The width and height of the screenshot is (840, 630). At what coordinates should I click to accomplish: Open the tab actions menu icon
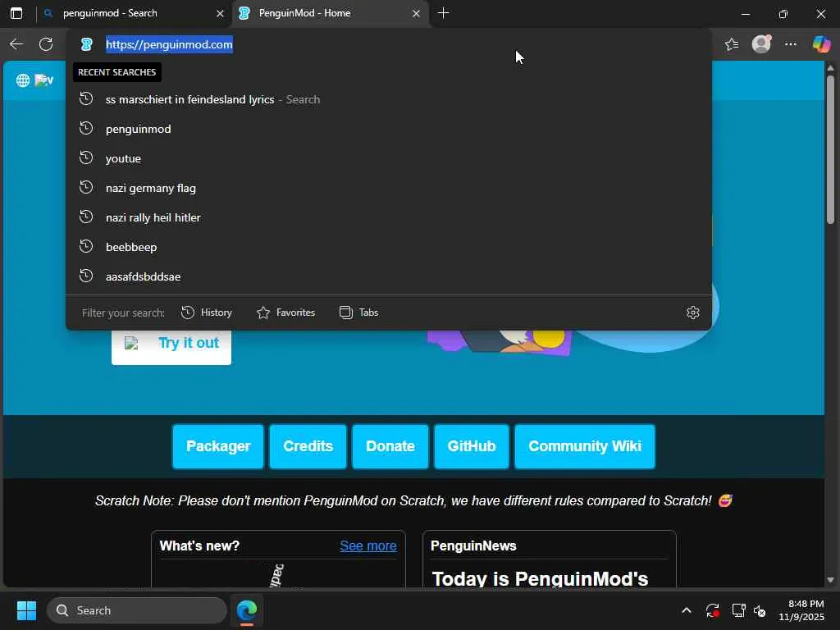[16, 13]
